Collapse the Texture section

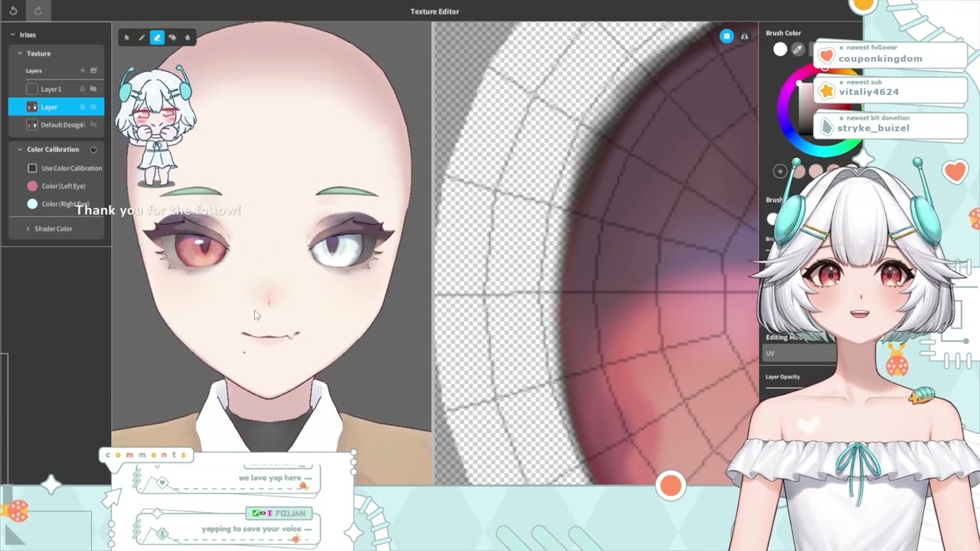coord(20,54)
